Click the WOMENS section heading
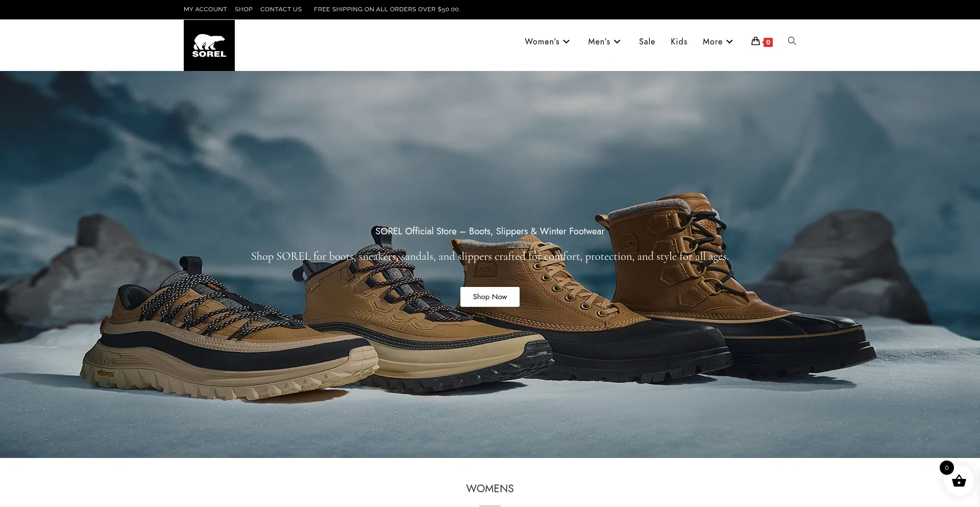 point(489,489)
